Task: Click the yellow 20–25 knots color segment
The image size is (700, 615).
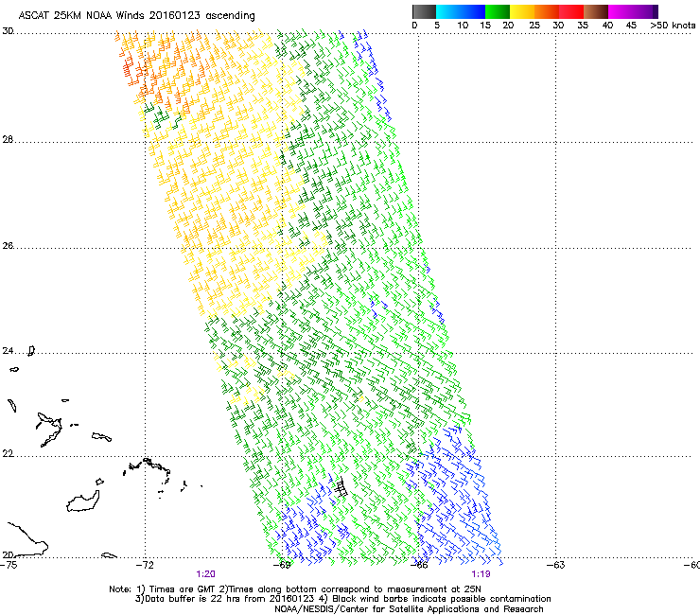Action: coord(522,11)
